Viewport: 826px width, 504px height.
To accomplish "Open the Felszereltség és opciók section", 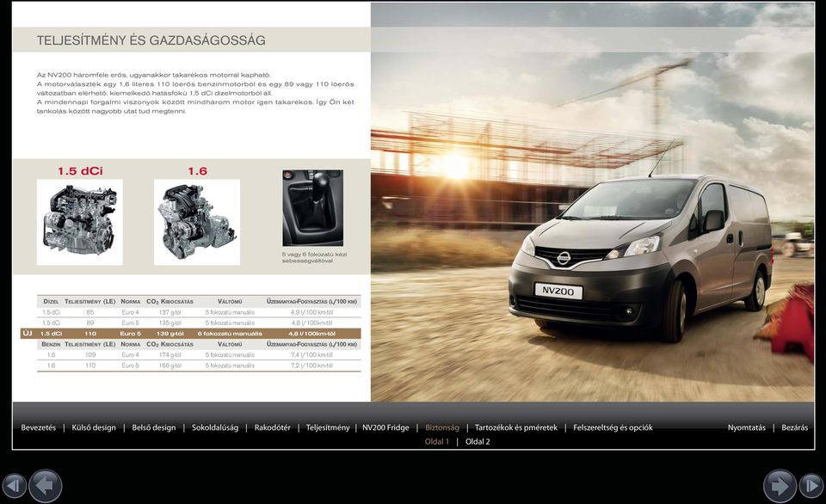I will [x=613, y=427].
